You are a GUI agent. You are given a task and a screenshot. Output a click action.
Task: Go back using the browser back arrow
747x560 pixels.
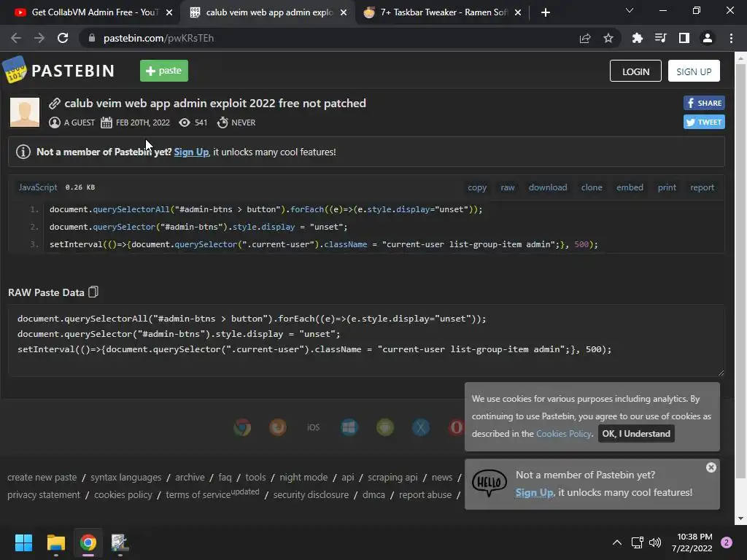coord(16,38)
